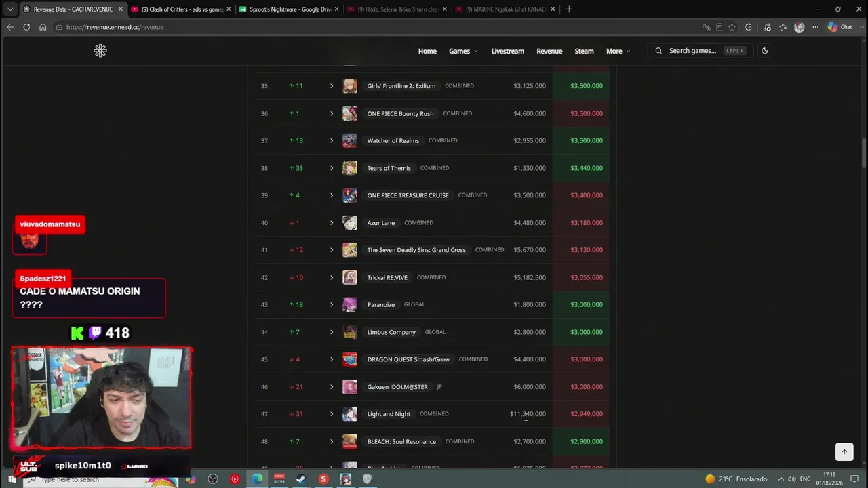Open the Windows Start menu
The width and height of the screenshot is (868, 488).
[12, 479]
